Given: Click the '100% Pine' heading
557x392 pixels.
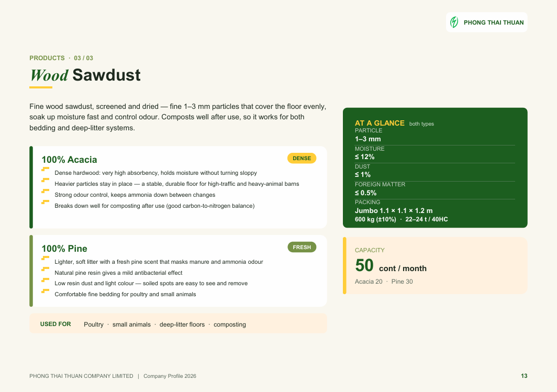Looking at the screenshot, I should 64,249.
